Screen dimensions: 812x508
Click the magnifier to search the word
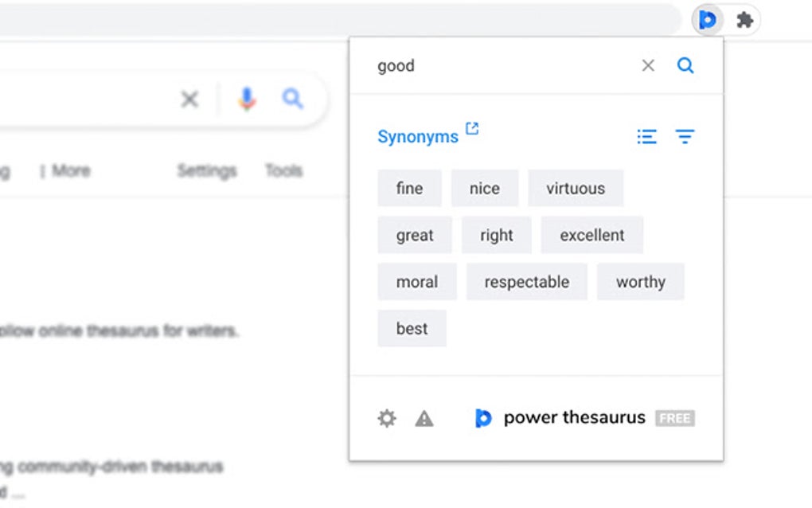(x=685, y=65)
